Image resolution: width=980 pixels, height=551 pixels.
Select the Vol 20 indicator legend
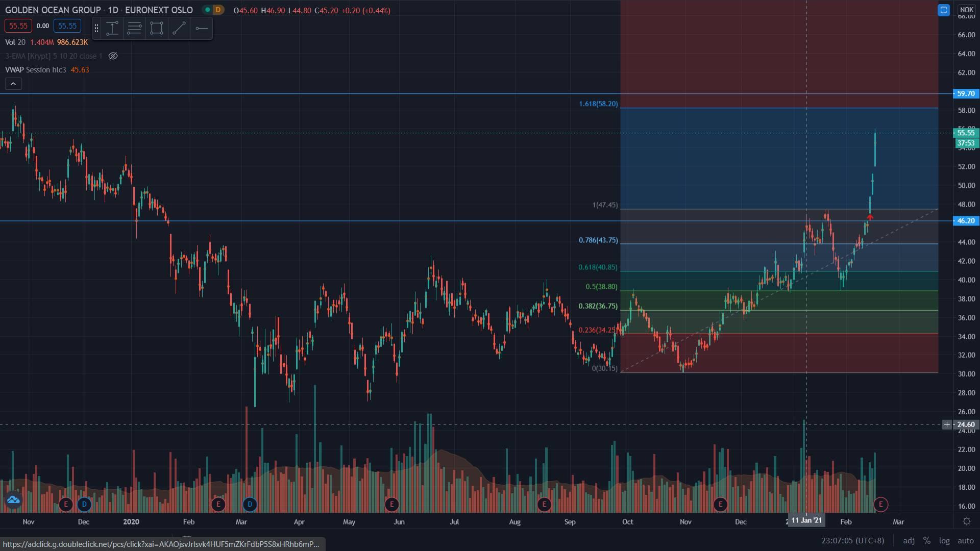point(15,42)
